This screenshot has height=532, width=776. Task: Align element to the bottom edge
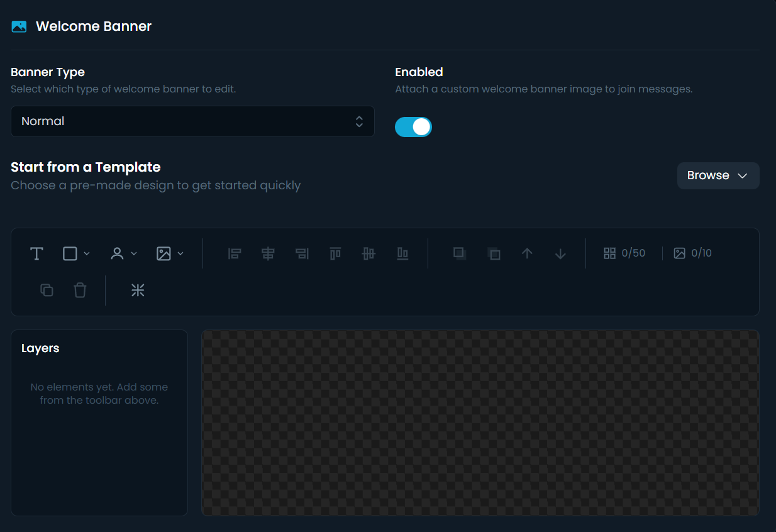pyautogui.click(x=402, y=253)
